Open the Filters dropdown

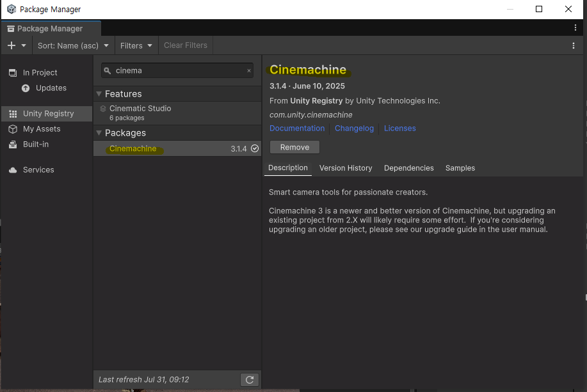point(136,45)
